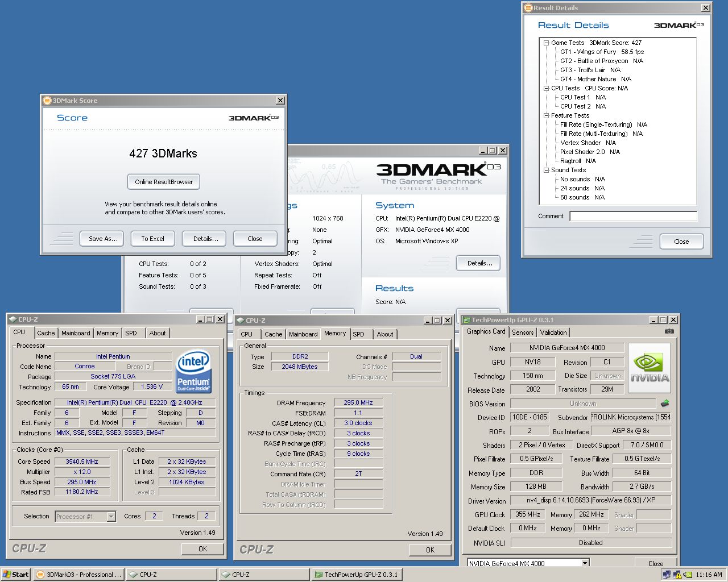Collapse the Feature Tests tree node
Image resolution: width=728 pixels, height=582 pixels.
pyautogui.click(x=546, y=115)
